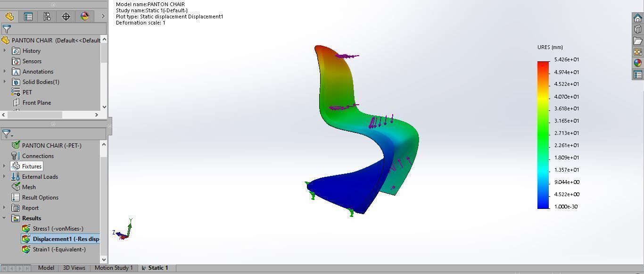644x274 pixels.
Task: Collapse the left panel with handle
Action: point(110,126)
